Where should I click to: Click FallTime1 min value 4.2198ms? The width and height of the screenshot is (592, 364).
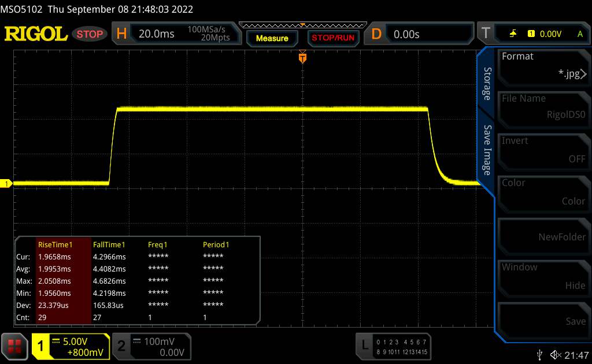coord(109,293)
